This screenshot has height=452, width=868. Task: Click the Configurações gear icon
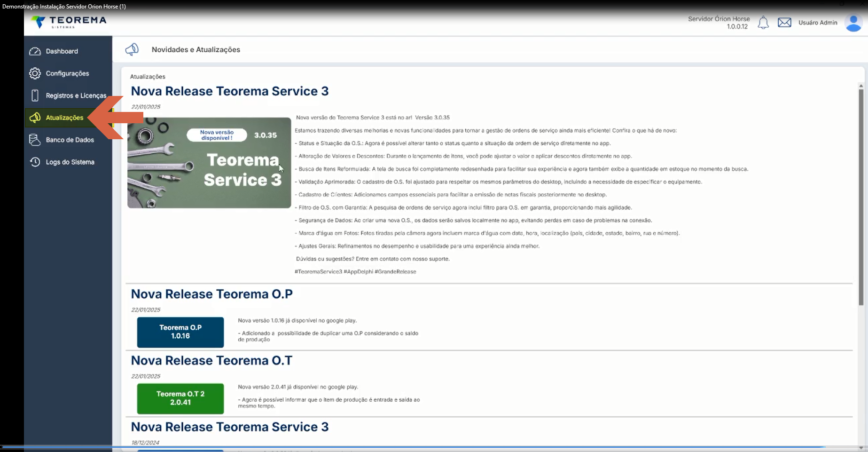[x=35, y=73]
